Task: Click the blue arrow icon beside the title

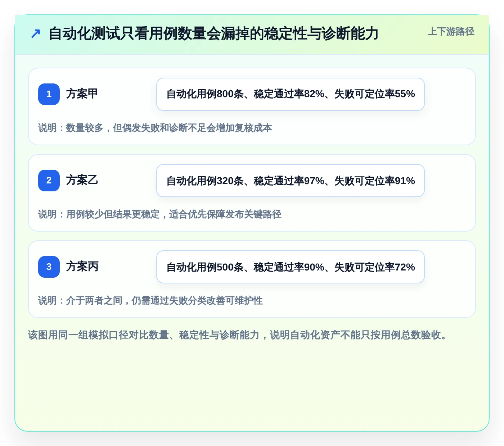Action: tap(35, 34)
